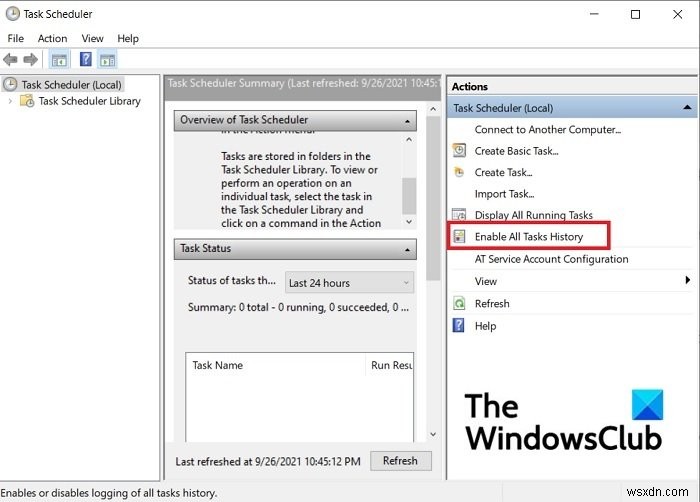Open the Action menu
700x502 pixels.
point(52,38)
